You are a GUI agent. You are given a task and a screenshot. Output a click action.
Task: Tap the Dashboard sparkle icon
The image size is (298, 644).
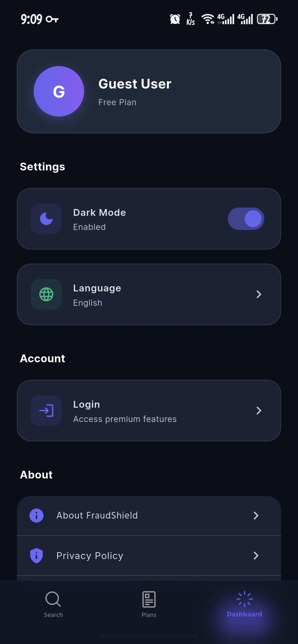(x=244, y=599)
